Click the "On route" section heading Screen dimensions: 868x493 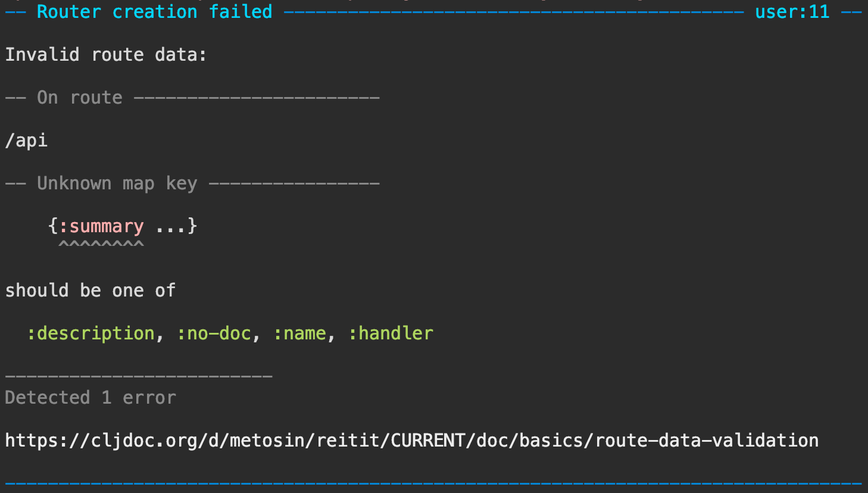pyautogui.click(x=80, y=98)
